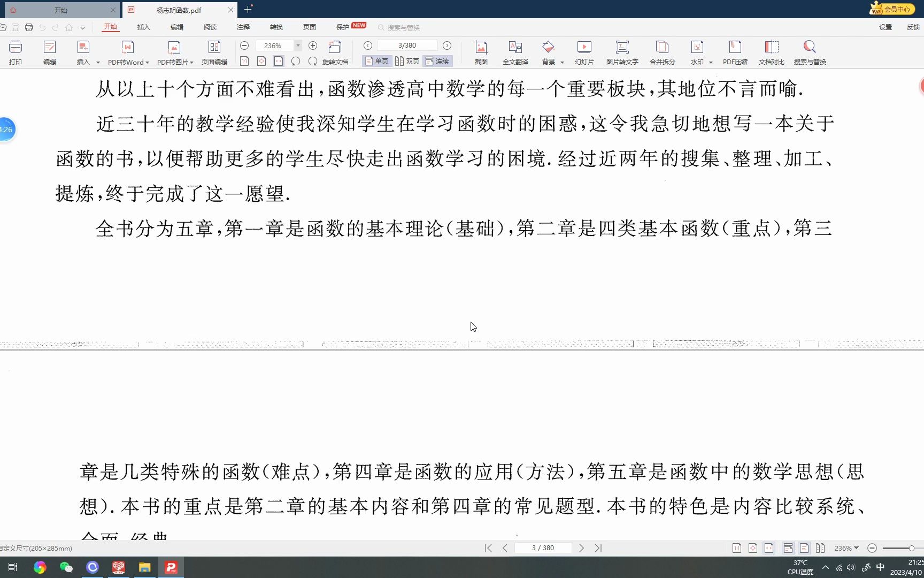The width and height of the screenshot is (924, 578).
Task: Open the 页面编辑 page editor
Action: [x=214, y=52]
